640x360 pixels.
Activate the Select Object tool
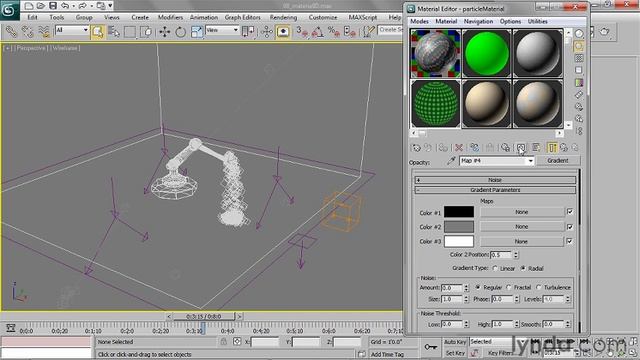tap(98, 32)
